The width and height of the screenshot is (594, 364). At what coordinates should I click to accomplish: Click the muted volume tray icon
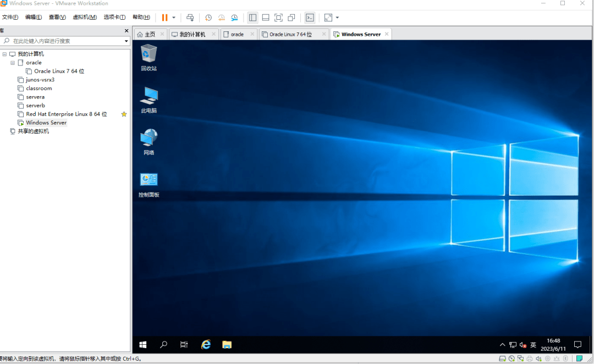(523, 345)
